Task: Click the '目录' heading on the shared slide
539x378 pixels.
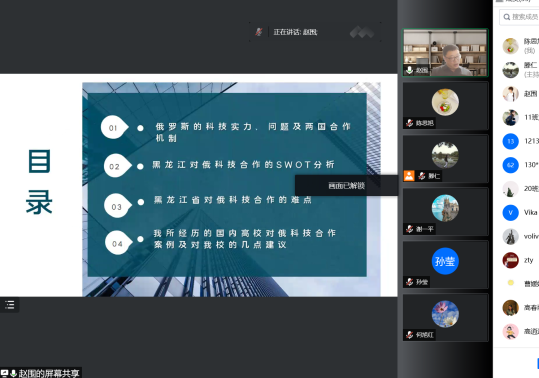Action: point(39,181)
